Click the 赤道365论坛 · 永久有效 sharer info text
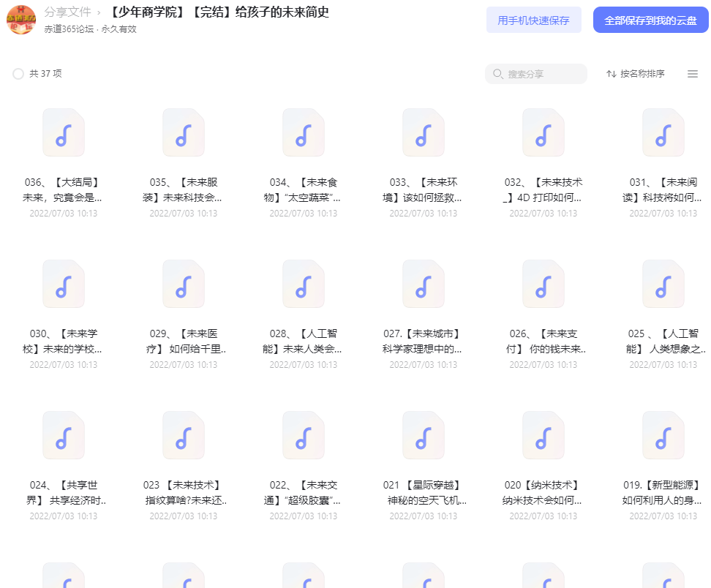The image size is (711, 588). click(90, 29)
